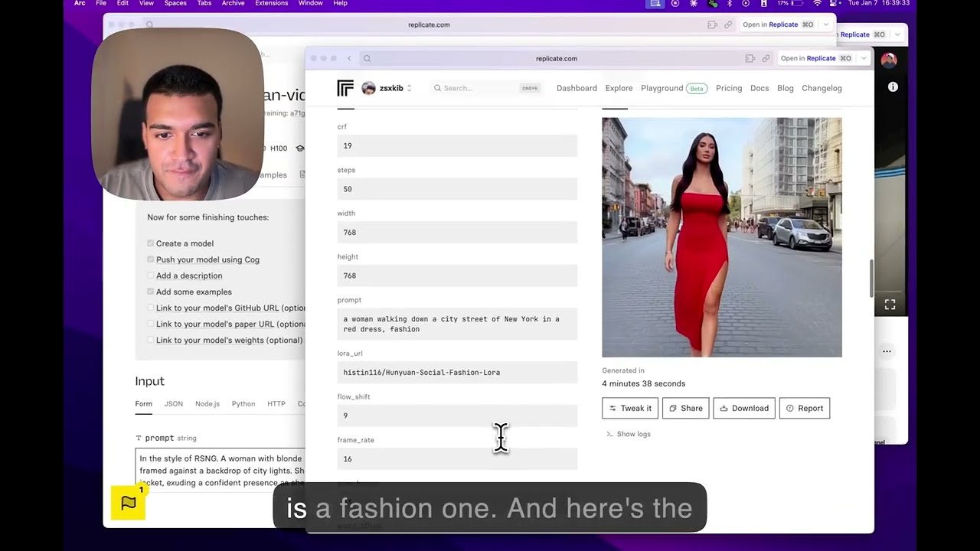The image size is (980, 551).
Task: Click the extensions icon in front window address bar
Action: point(750,58)
